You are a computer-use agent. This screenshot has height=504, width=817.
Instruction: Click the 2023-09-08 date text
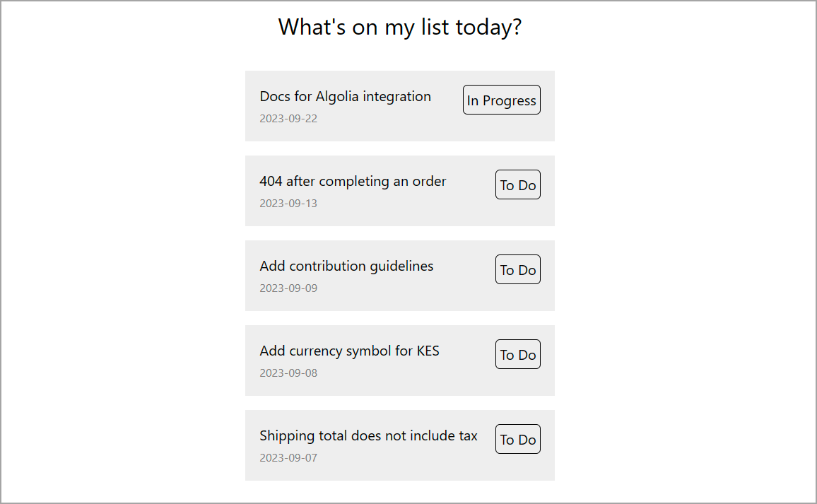288,373
